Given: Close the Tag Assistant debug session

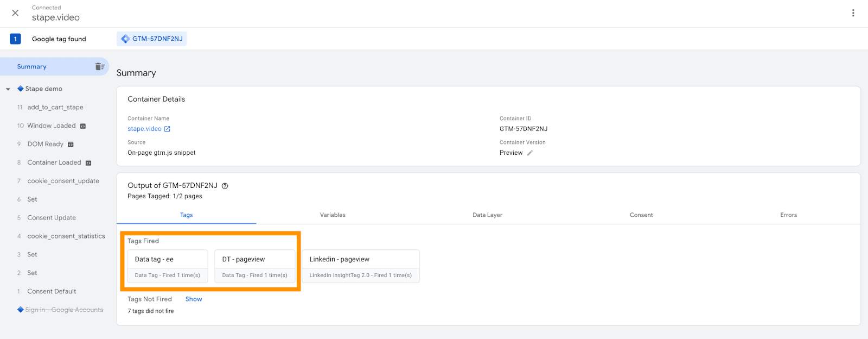Looking at the screenshot, I should 15,13.
